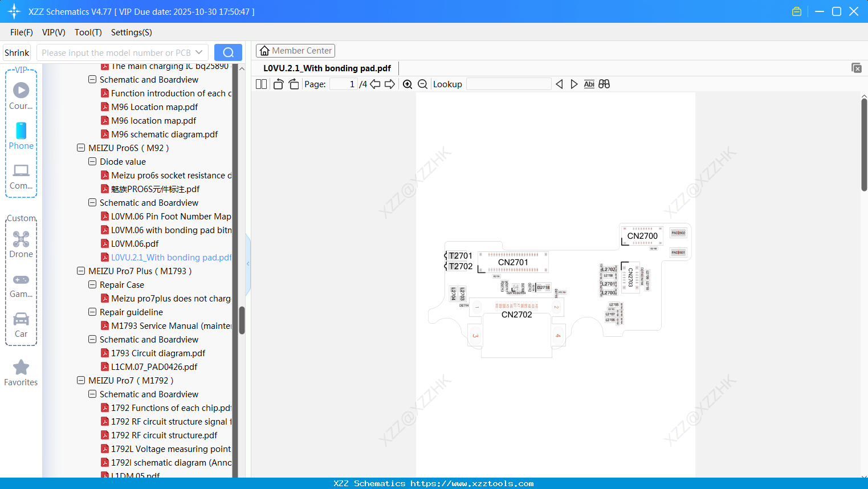Select the Drone icon under Custom

21,239
